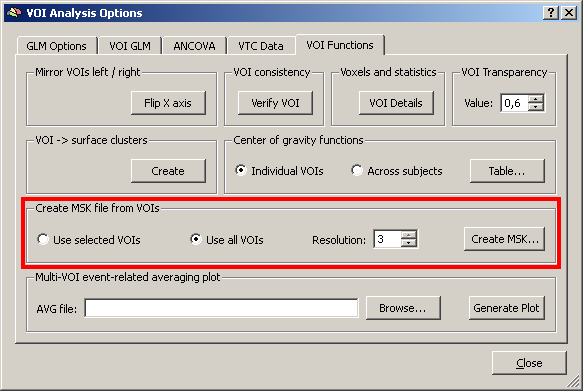Decrease the MSK Resolution with down arrow

(409, 243)
